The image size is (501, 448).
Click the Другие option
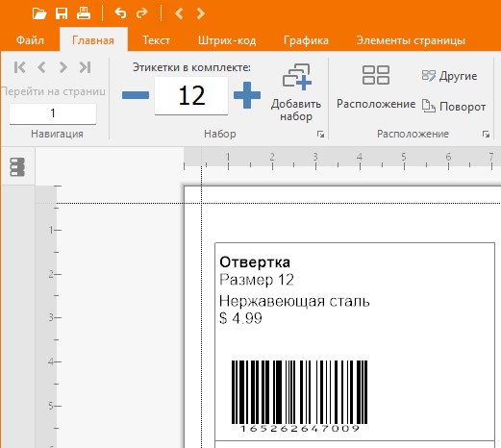coord(449,76)
